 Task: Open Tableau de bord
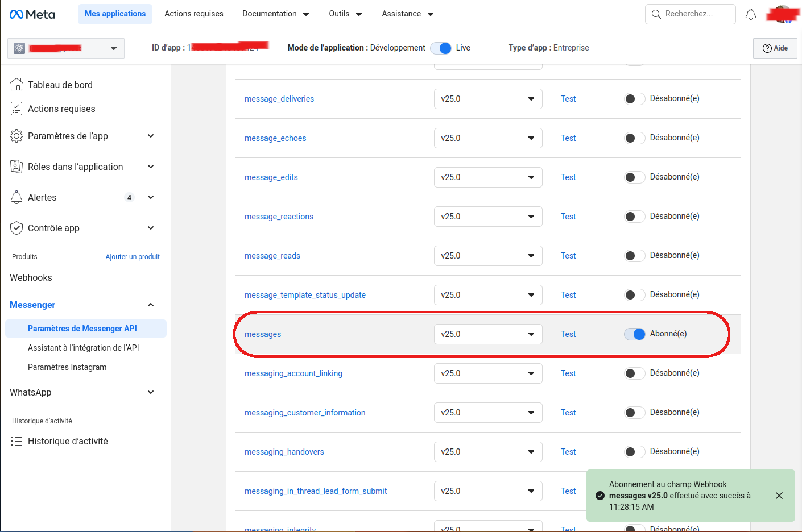coord(60,85)
